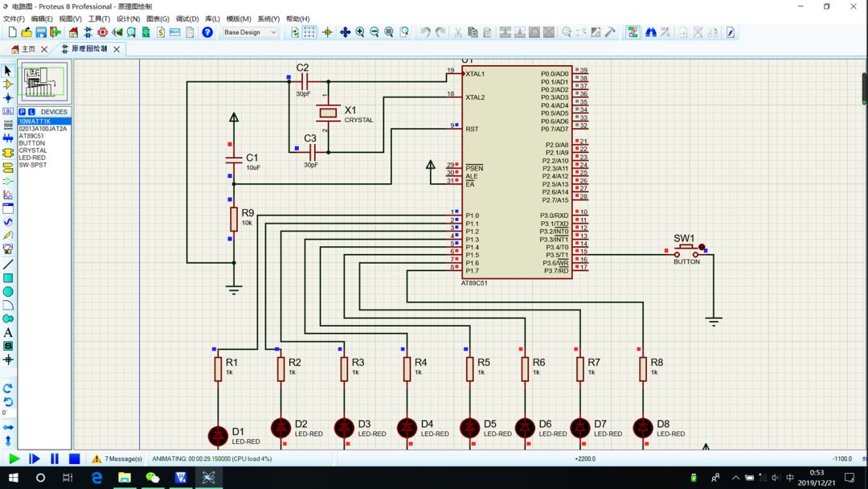Select the 2D Box drawing tool

(8, 278)
